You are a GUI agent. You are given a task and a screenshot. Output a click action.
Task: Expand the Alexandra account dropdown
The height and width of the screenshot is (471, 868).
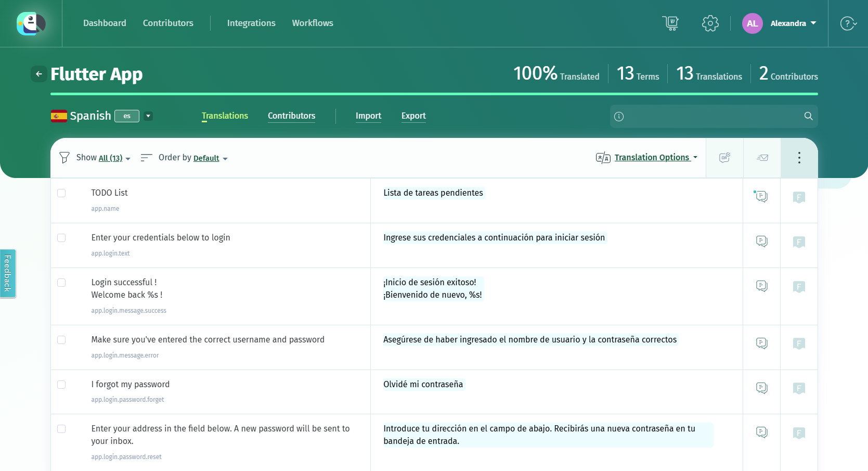[794, 23]
